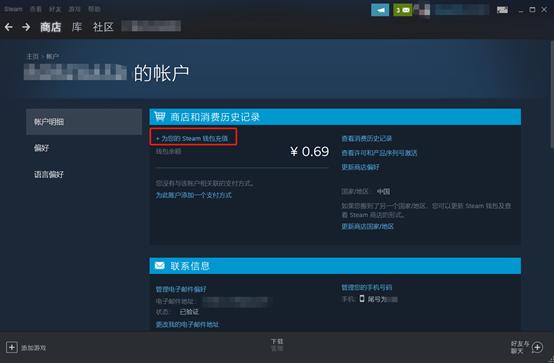Click the envelope icon beside 联系信息

pos(160,265)
